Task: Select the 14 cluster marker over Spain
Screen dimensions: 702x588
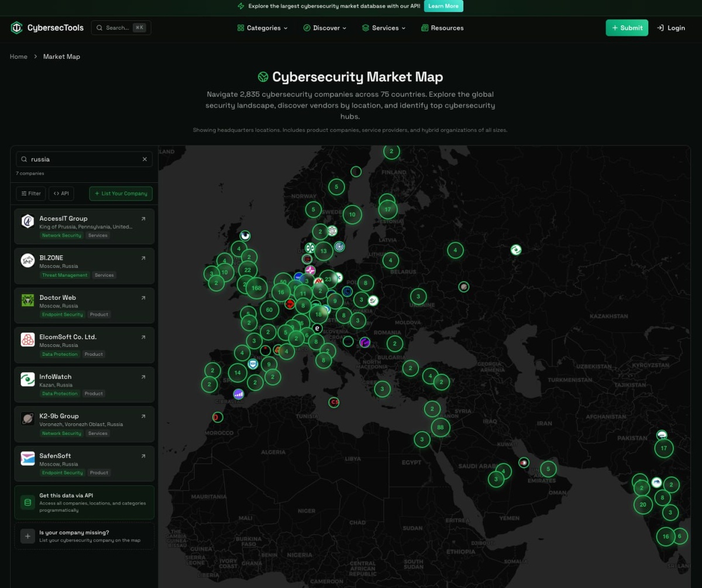Action: (x=237, y=373)
